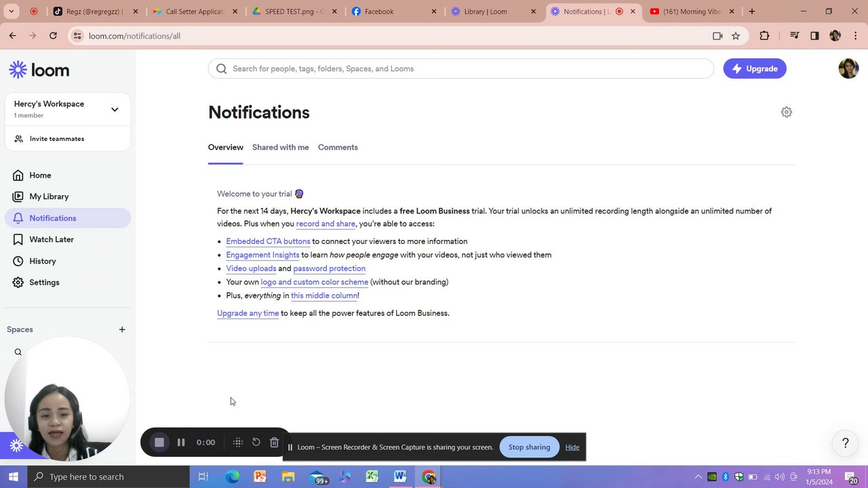
Task: Open this middle column link
Action: [x=324, y=296]
